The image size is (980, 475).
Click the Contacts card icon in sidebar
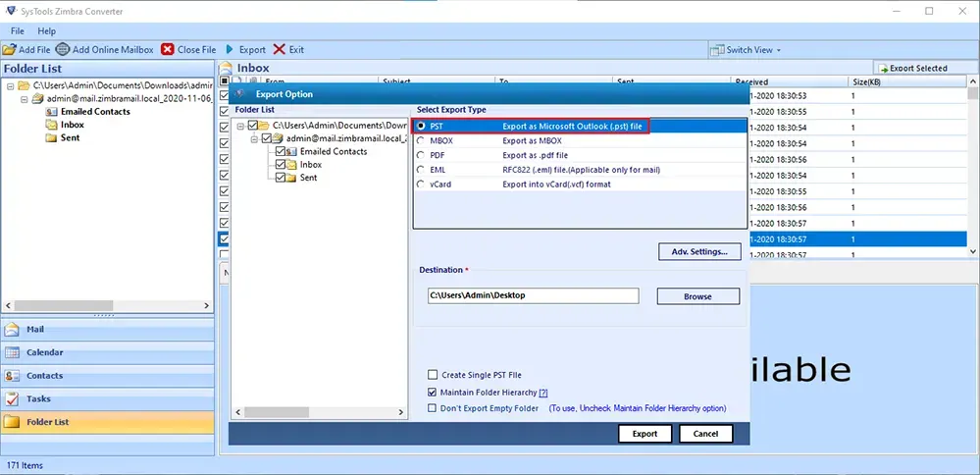(12, 376)
